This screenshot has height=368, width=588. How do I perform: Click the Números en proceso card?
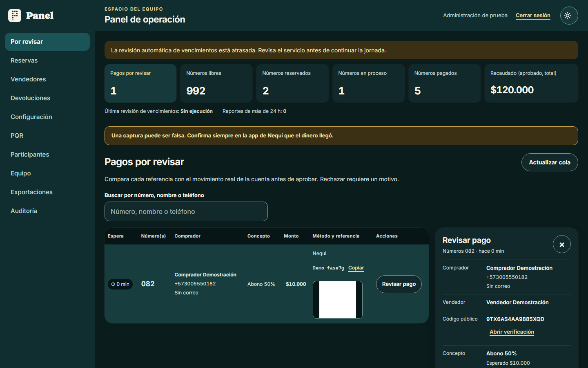tap(368, 83)
